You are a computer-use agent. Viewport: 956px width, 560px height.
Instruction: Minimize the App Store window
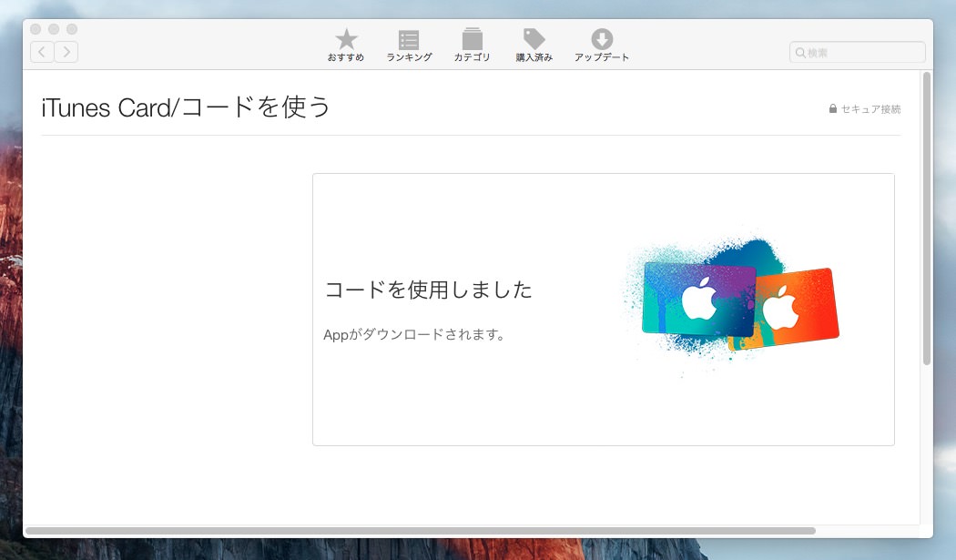[54, 28]
